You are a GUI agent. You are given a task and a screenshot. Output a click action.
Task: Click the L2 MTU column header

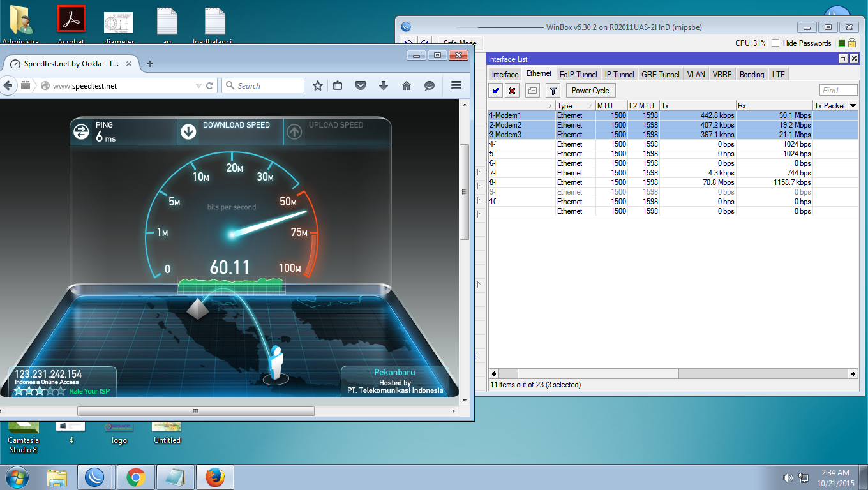click(x=643, y=105)
